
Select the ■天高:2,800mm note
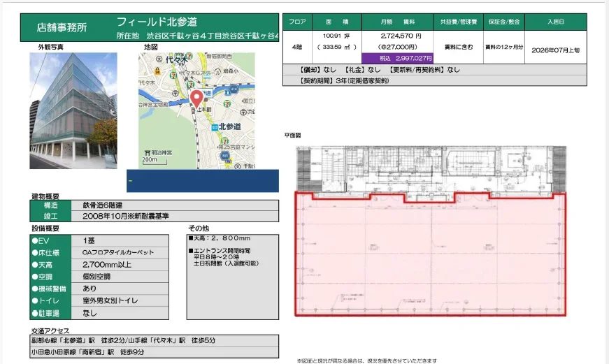pos(220,238)
